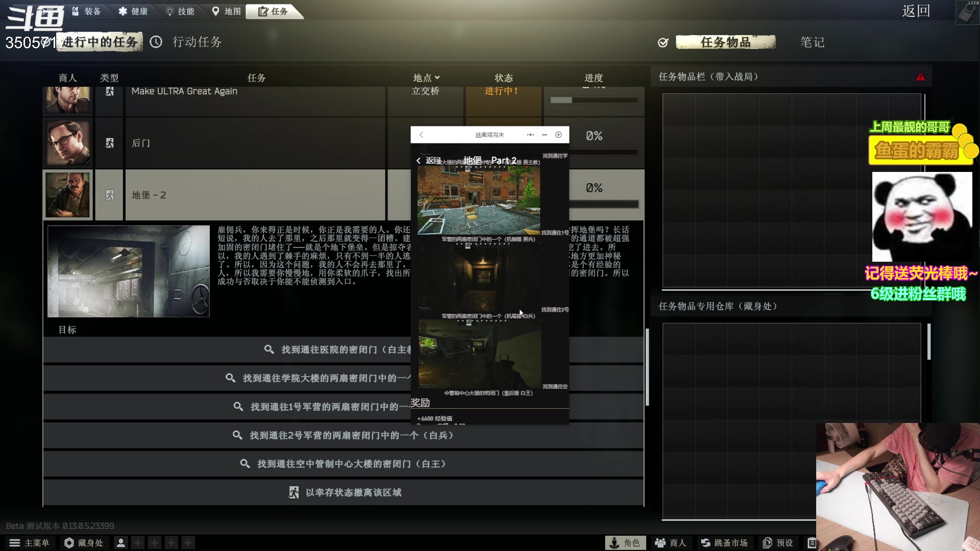The image size is (980, 551).
Task: Click quest type icon on 地堡 - 2 row
Action: pyautogui.click(x=109, y=195)
